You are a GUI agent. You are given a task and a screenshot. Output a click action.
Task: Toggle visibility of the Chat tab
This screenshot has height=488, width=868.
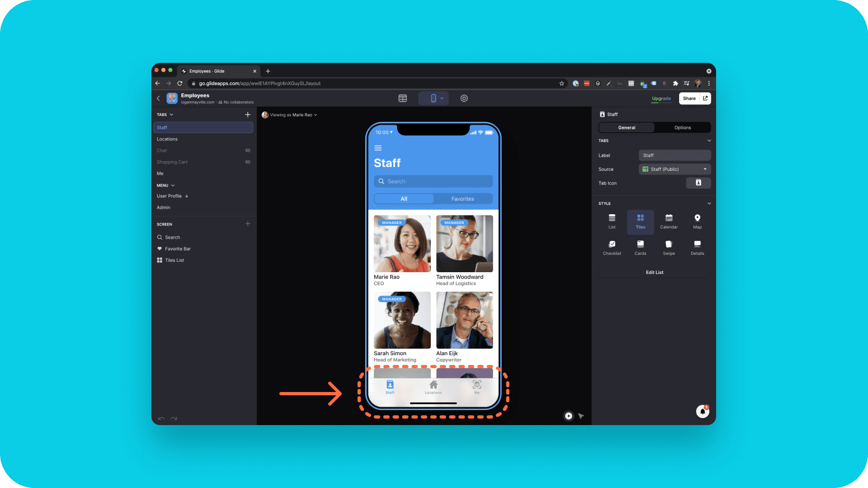pos(248,150)
